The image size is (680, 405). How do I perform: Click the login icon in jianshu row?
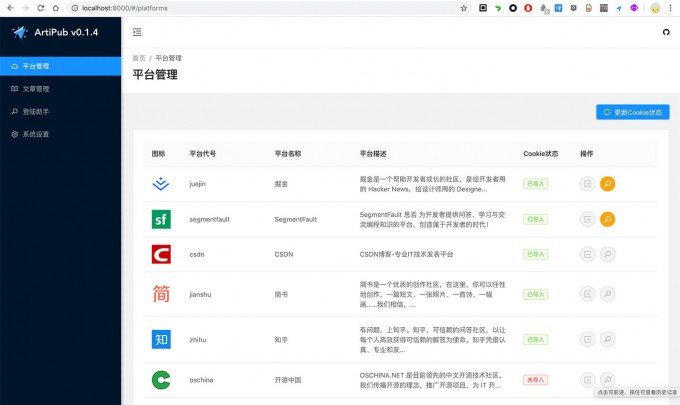588,294
